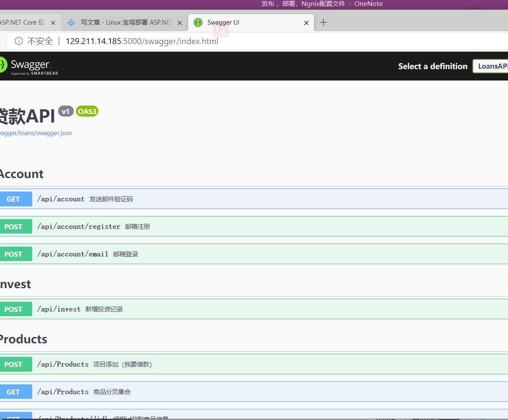The image size is (508, 420).
Task: Click the address bar URL
Action: coord(142,41)
